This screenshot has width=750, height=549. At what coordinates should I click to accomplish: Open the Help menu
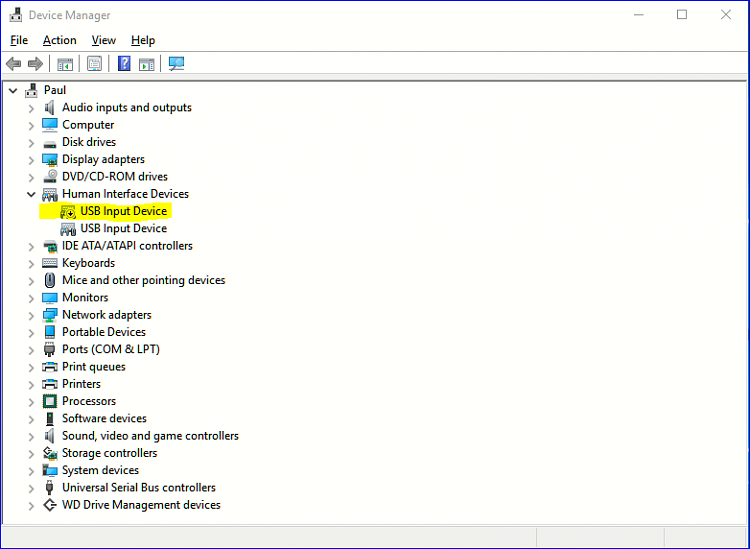pos(143,40)
